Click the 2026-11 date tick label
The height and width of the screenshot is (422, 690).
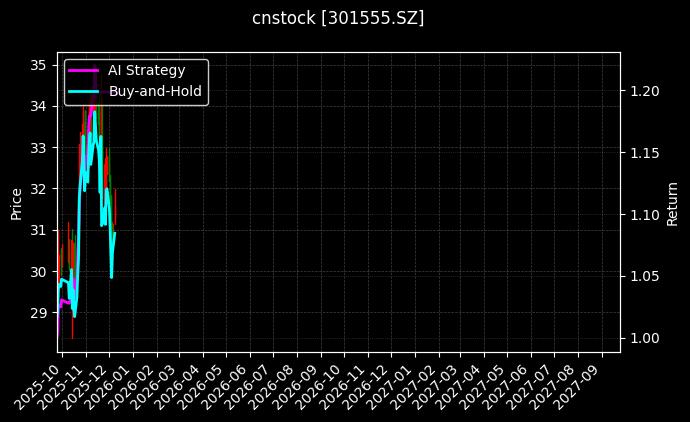[x=344, y=388]
